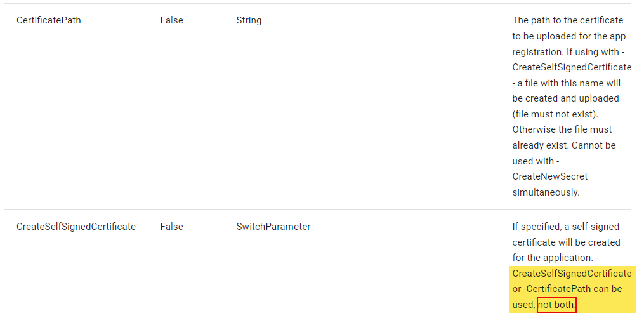Click the red-boxed 'not both.' text
This screenshot has height=325, width=644.
[556, 305]
